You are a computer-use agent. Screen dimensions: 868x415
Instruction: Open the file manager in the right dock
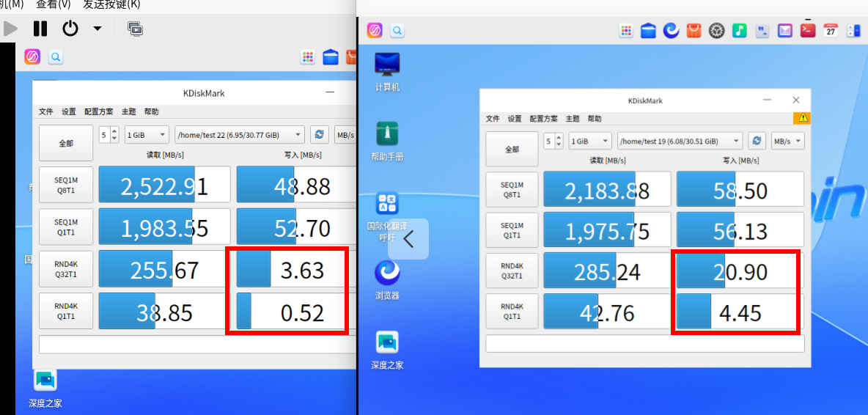648,31
